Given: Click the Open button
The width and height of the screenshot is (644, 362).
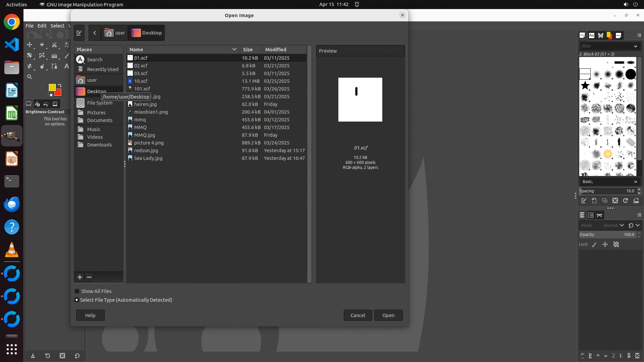Looking at the screenshot, I should coord(388,315).
